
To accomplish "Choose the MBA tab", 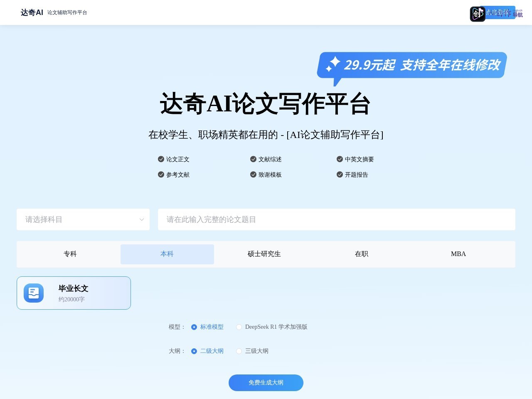I will 458,254.
